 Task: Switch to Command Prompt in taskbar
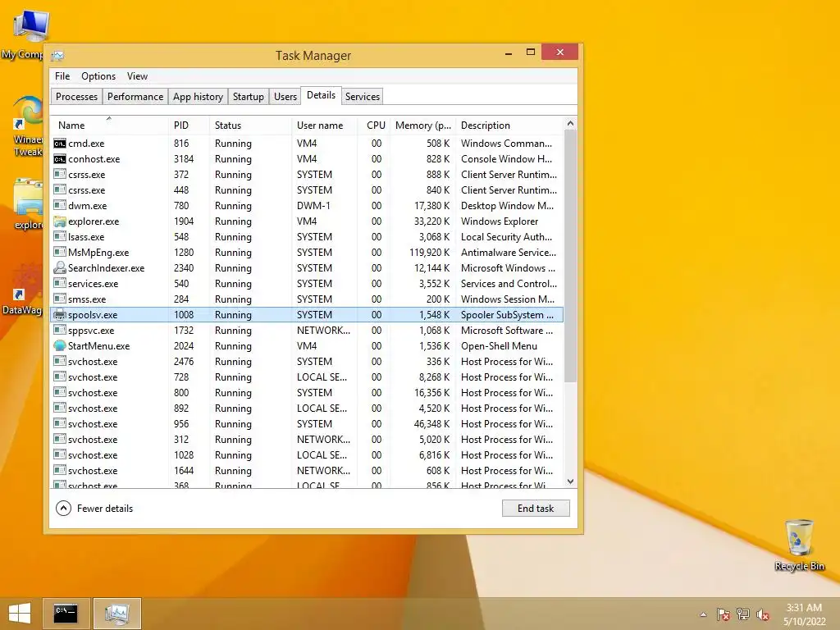coord(66,614)
